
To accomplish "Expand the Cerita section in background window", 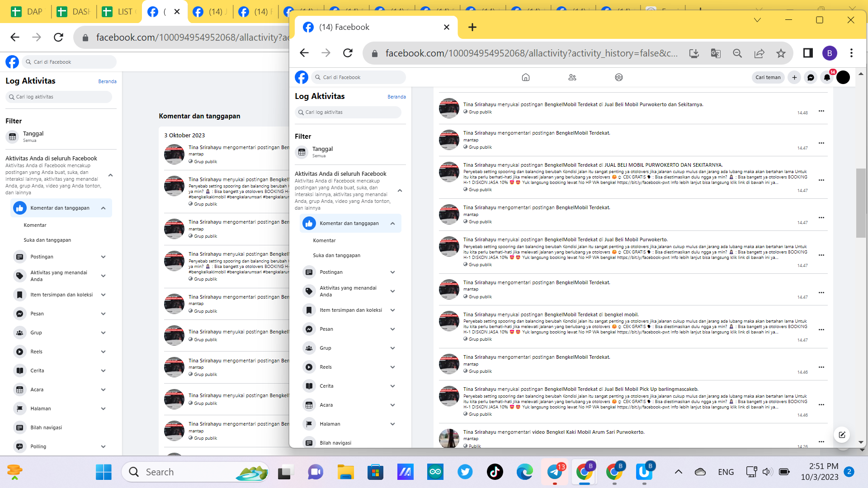I will (103, 371).
